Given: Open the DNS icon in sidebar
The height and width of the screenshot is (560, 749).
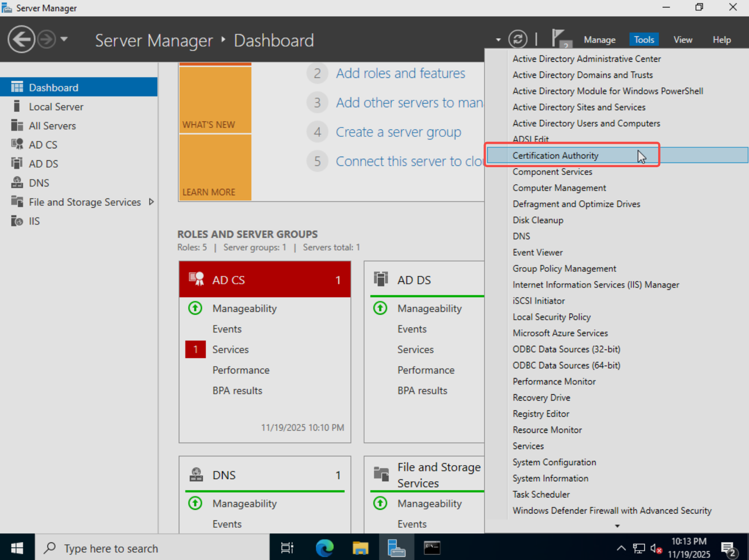Looking at the screenshot, I should pos(17,183).
